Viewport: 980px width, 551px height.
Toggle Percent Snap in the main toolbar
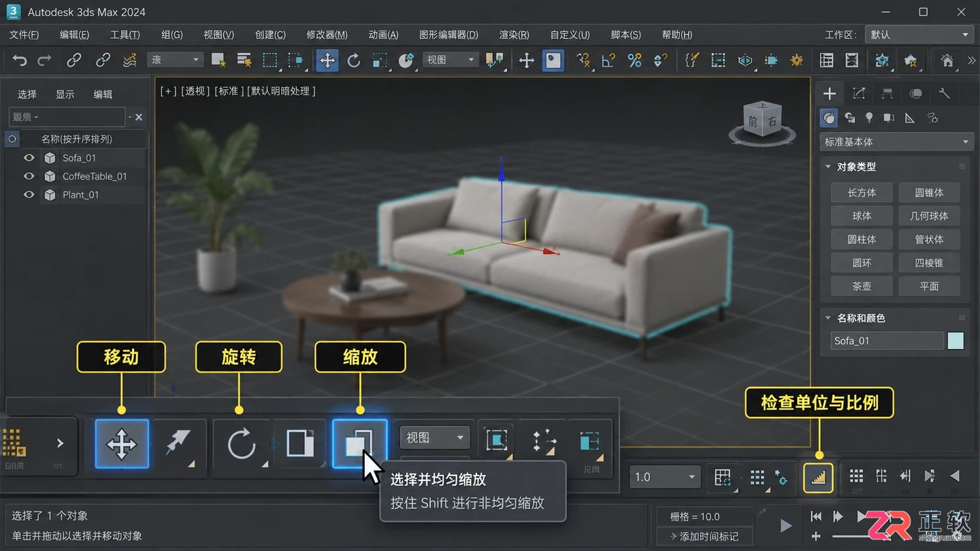coord(634,61)
